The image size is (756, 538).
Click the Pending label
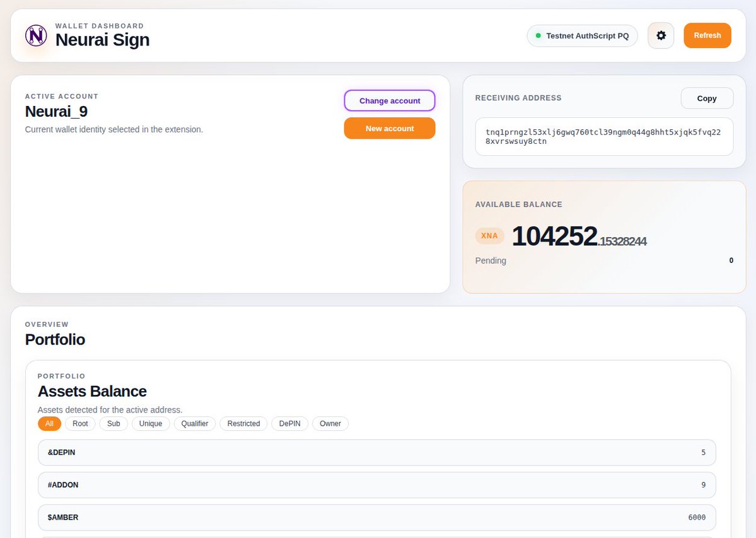tap(491, 260)
